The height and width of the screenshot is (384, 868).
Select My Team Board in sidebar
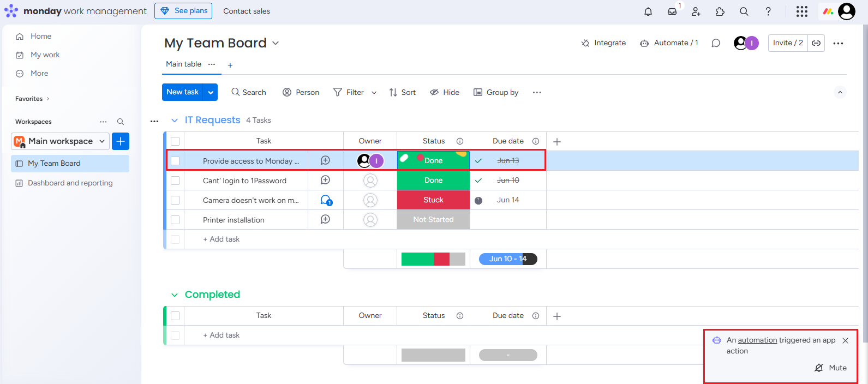[x=70, y=164]
